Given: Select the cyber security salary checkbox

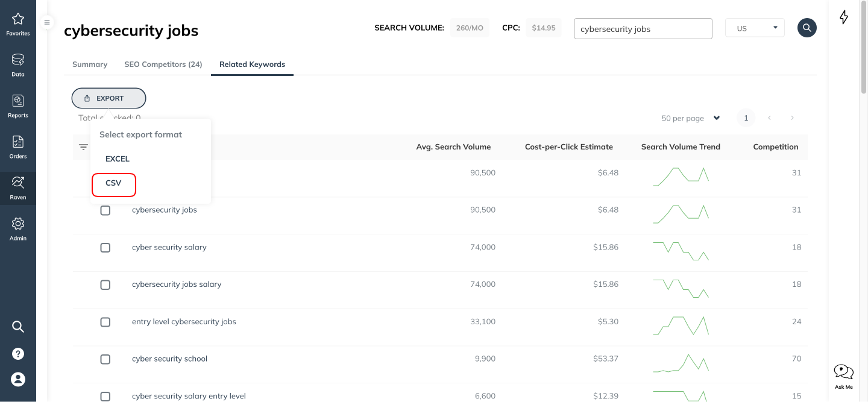Looking at the screenshot, I should pyautogui.click(x=105, y=248).
